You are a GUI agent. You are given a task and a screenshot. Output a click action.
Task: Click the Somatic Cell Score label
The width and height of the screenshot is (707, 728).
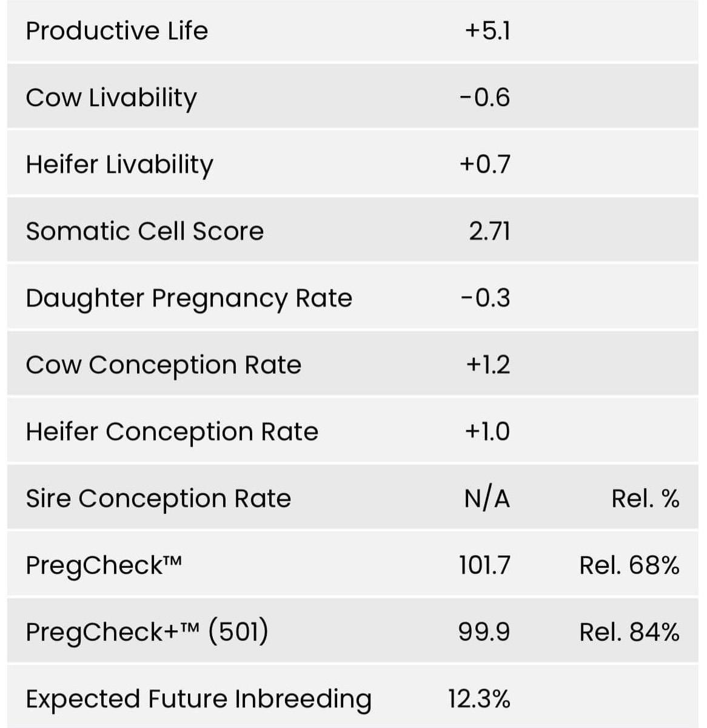click(144, 231)
